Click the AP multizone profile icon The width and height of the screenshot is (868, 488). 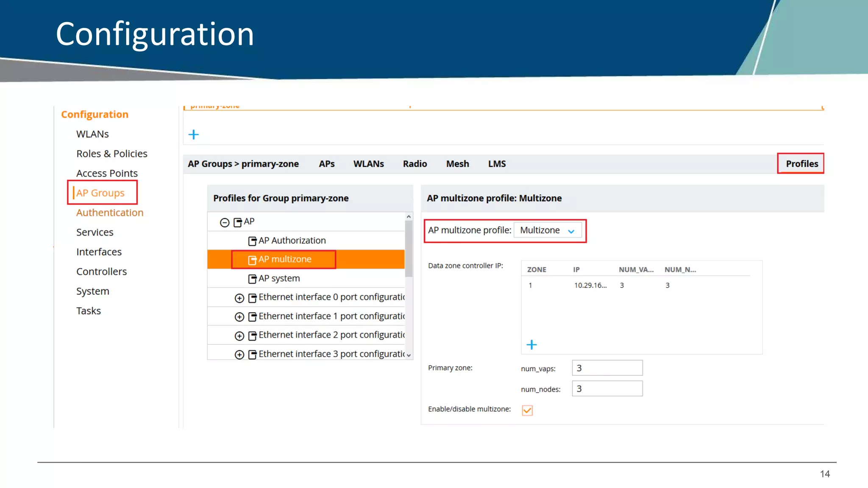(x=252, y=260)
